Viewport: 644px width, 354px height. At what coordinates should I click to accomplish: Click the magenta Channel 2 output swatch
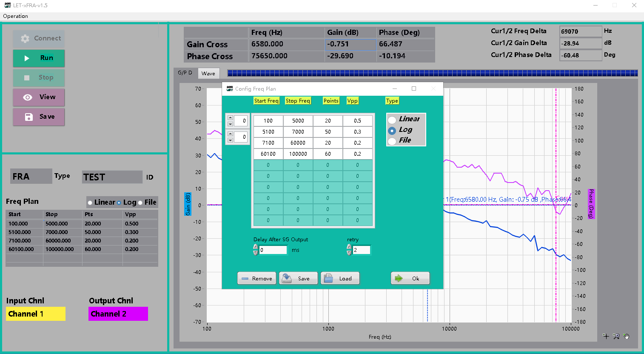(x=118, y=314)
